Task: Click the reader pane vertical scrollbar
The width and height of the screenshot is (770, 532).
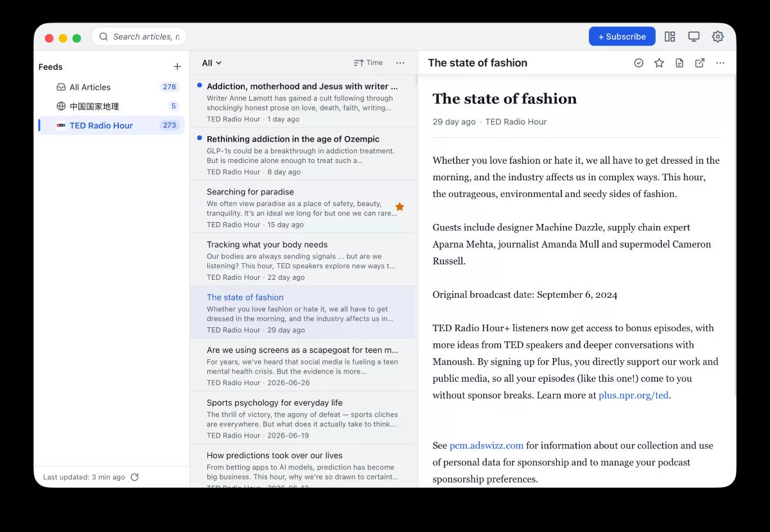Action: click(734, 236)
